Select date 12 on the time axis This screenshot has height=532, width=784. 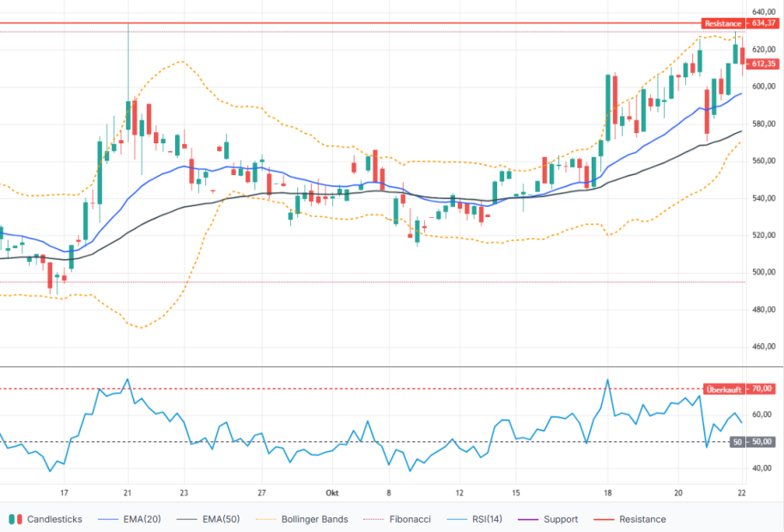click(x=459, y=493)
